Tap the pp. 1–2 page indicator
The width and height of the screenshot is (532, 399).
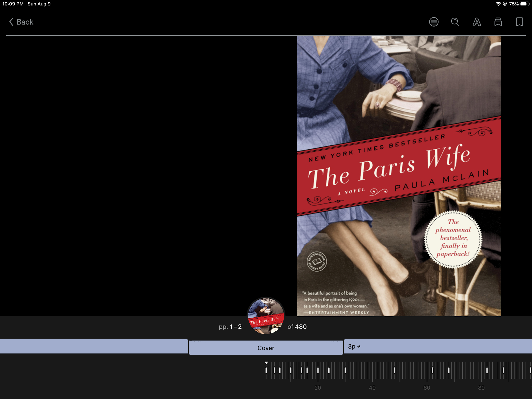click(x=230, y=327)
